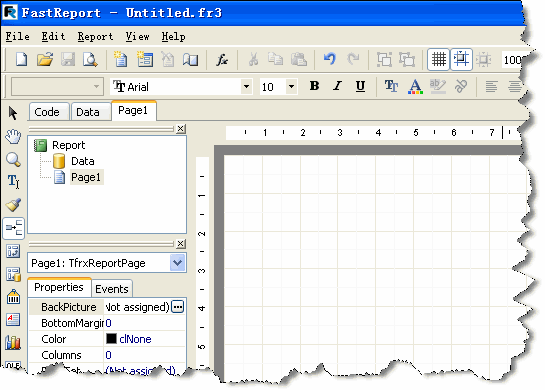The width and height of the screenshot is (545, 390).
Task: Open the Help menu
Action: 173,36
